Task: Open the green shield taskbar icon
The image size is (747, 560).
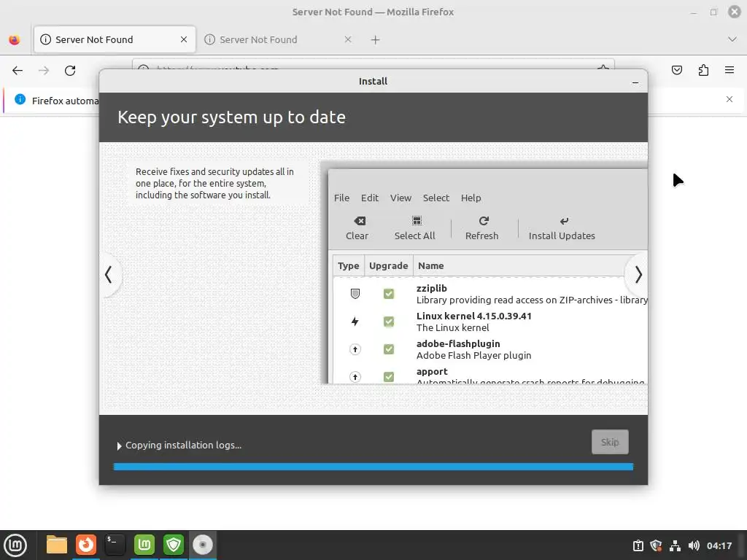Action: tap(174, 545)
